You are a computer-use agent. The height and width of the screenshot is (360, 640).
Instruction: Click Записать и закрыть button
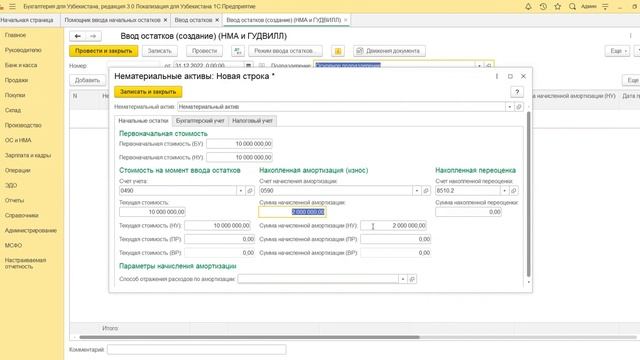[148, 92]
